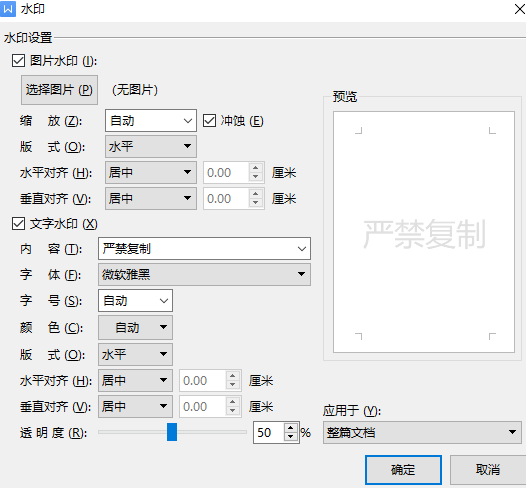
Task: Open the 颜色 picker set to 自动
Action: pyautogui.click(x=136, y=327)
